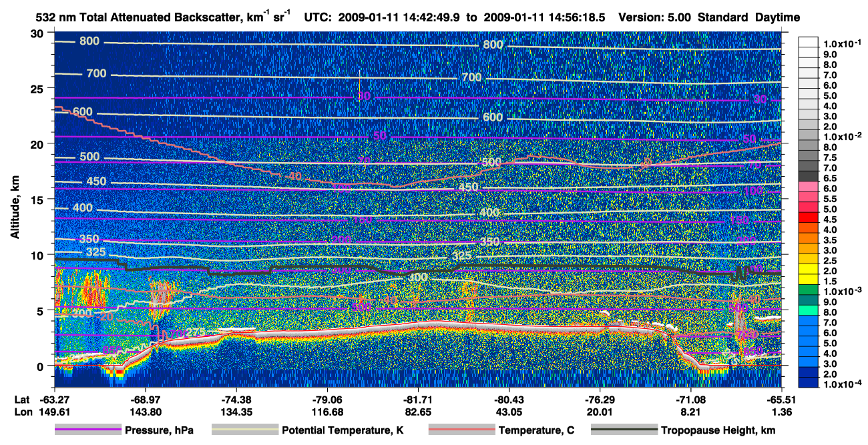The image size is (868, 445).
Task: Click the latitude value '-71.08'
Action: 690,400
